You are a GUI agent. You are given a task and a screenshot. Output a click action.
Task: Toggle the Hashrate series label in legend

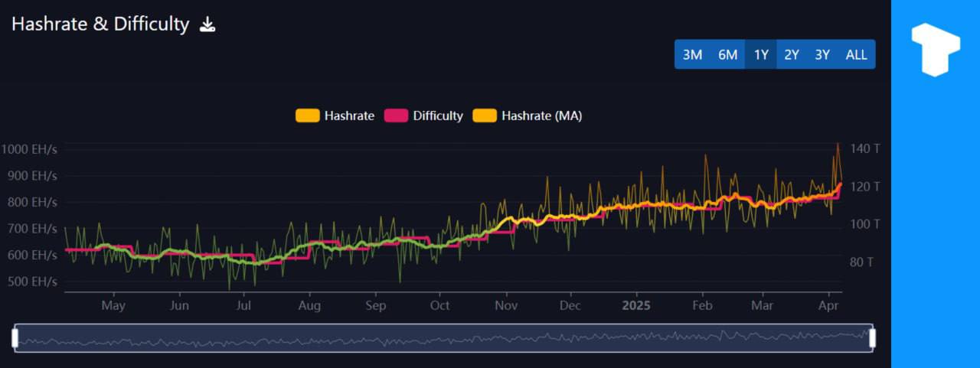click(x=349, y=116)
